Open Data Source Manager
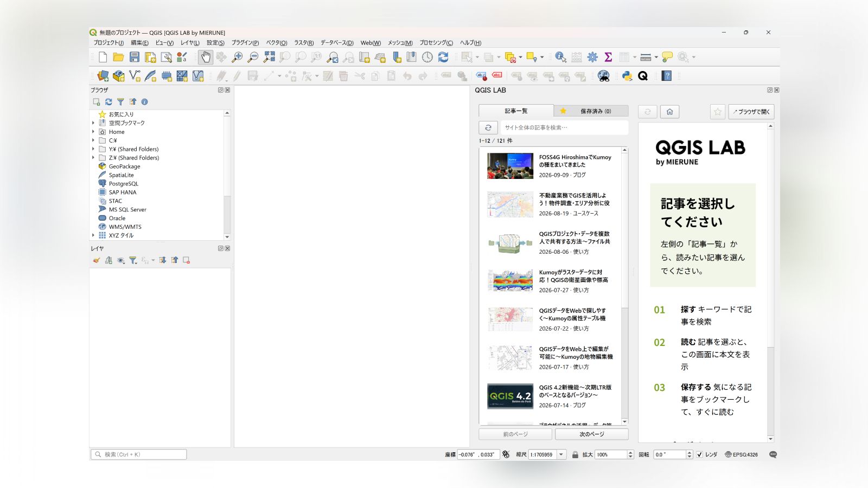 (103, 76)
